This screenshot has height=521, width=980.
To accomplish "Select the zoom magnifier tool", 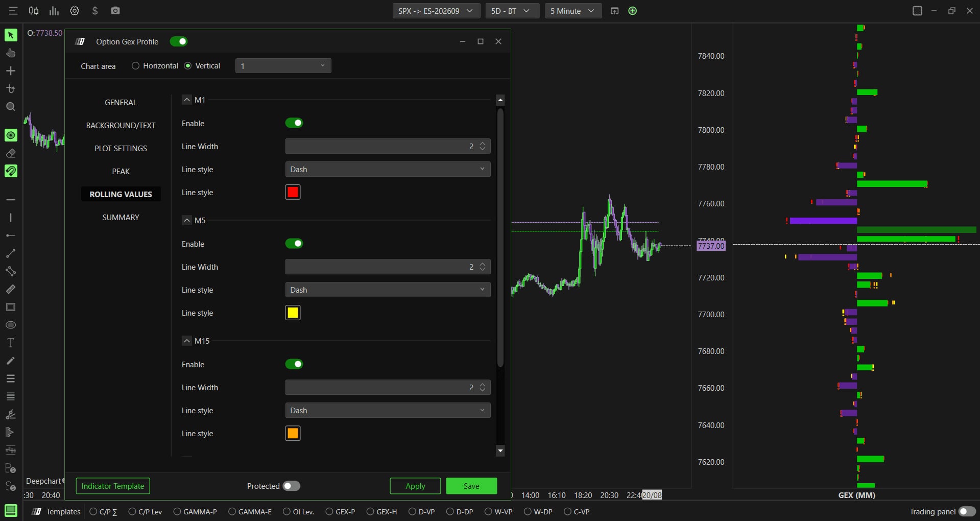I will tap(11, 107).
